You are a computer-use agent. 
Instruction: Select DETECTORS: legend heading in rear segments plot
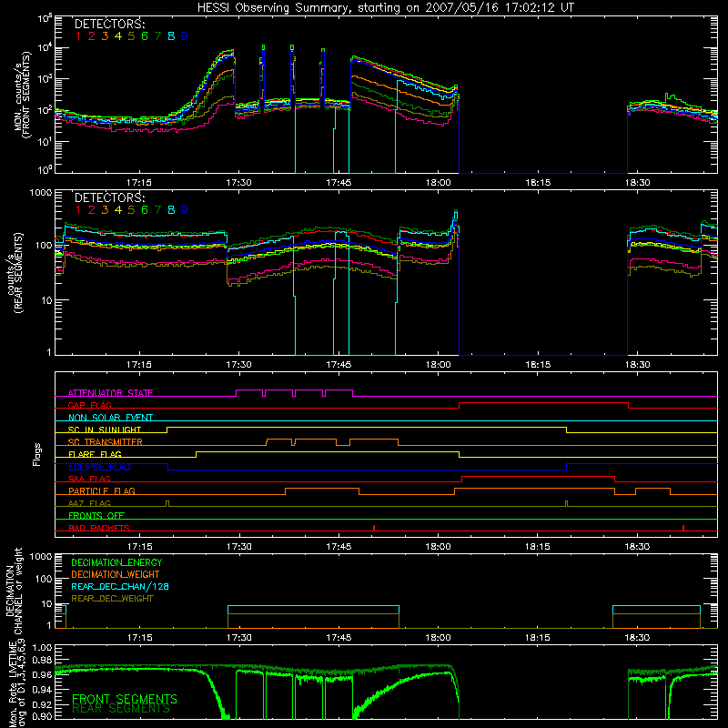pyautogui.click(x=109, y=197)
